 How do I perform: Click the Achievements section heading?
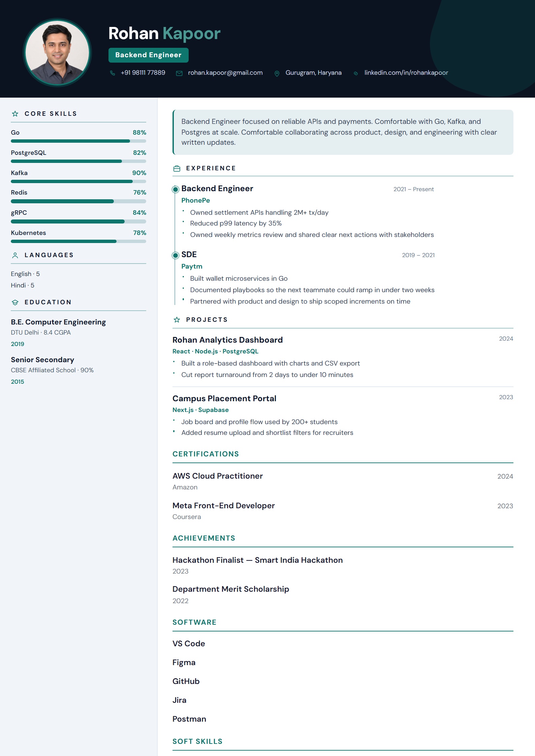point(204,538)
